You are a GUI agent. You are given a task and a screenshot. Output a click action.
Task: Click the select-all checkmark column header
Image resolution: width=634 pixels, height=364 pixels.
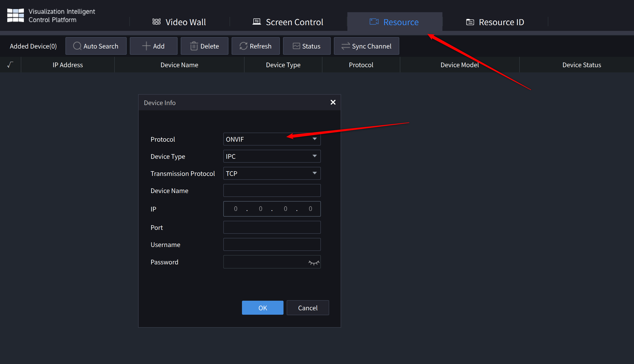coord(10,65)
